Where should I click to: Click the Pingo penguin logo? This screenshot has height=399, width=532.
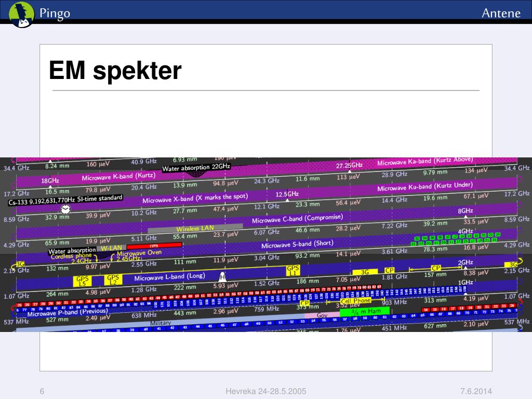[21, 14]
